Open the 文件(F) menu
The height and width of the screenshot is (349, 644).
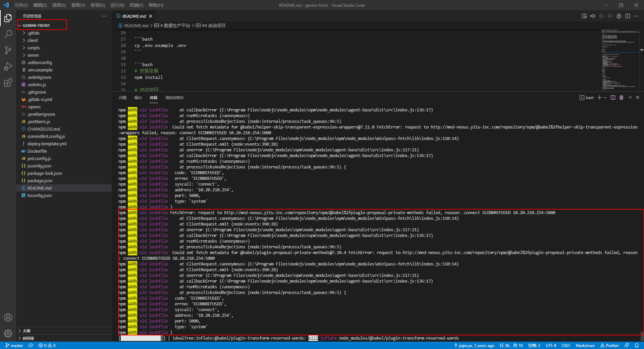21,5
